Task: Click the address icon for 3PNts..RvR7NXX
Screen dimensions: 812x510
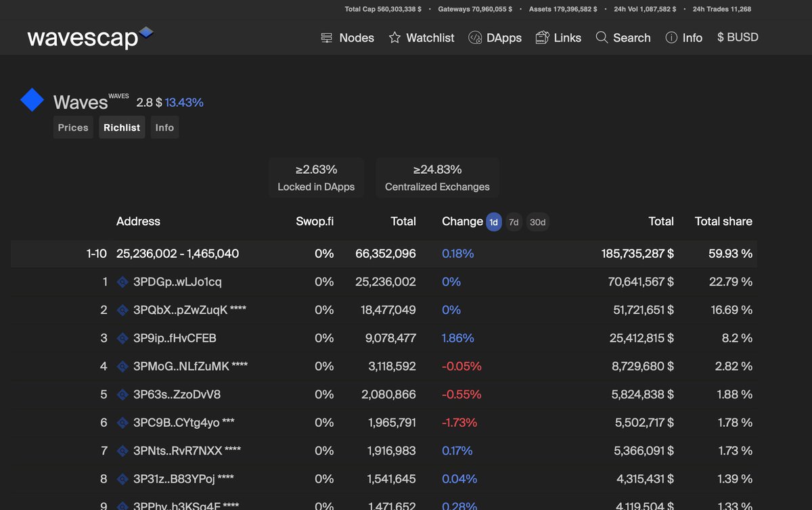Action: click(122, 450)
